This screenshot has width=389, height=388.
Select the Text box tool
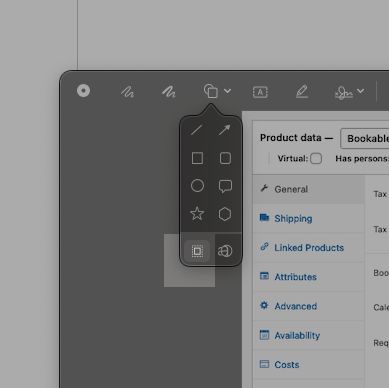pyautogui.click(x=260, y=92)
